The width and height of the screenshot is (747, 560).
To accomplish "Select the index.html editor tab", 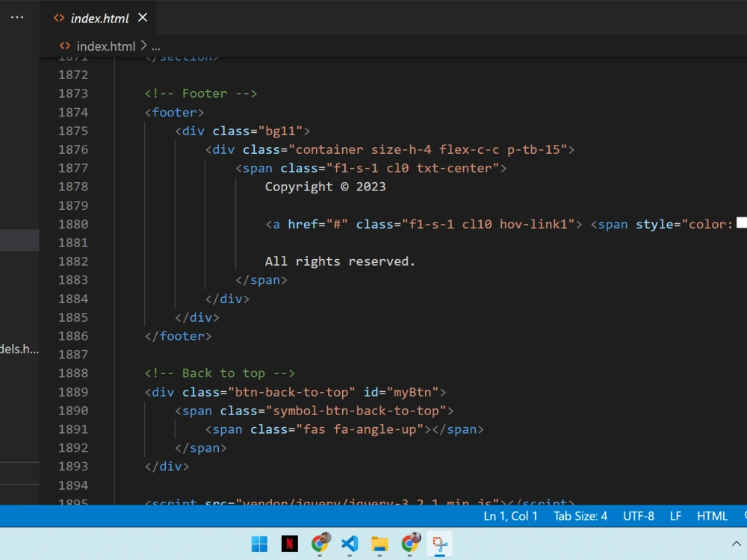I will pyautogui.click(x=99, y=18).
